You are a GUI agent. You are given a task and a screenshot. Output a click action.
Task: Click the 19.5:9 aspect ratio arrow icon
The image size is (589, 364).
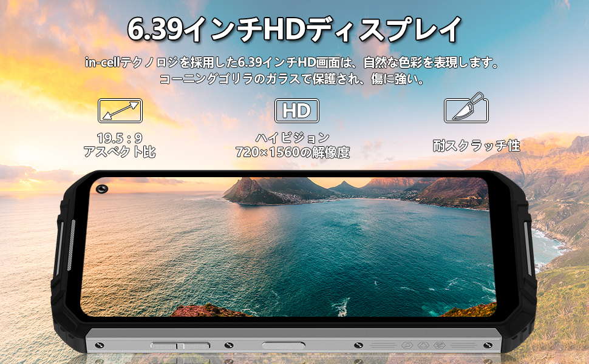click(x=120, y=110)
